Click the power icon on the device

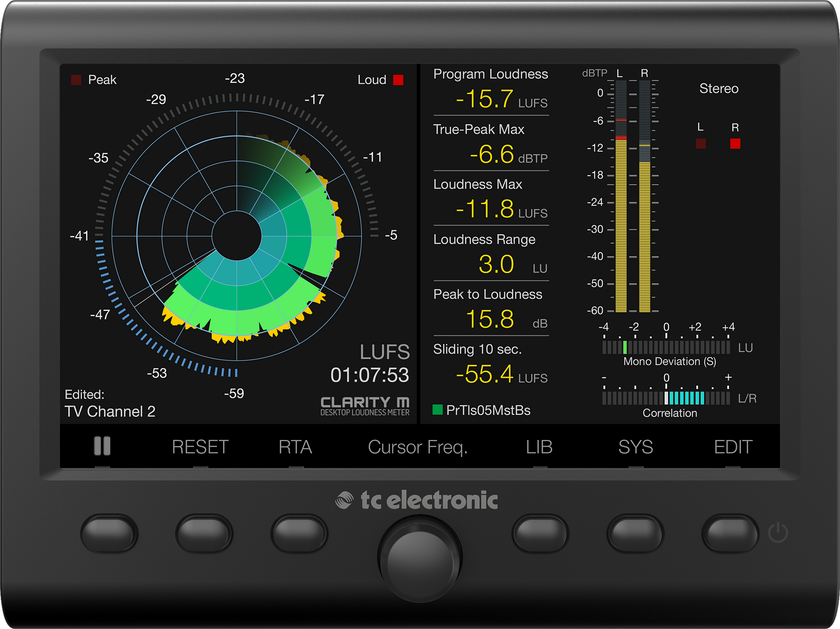(778, 532)
